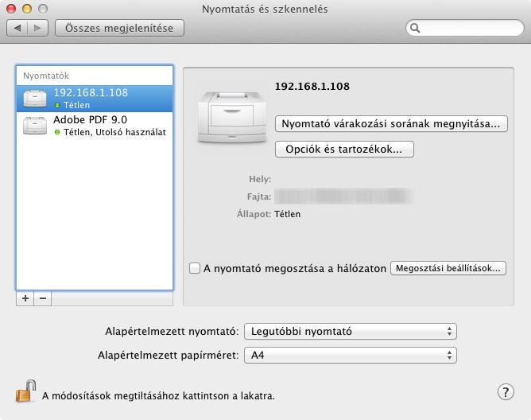Go back with the left arrow button
The width and height of the screenshot is (531, 420).
[17, 28]
